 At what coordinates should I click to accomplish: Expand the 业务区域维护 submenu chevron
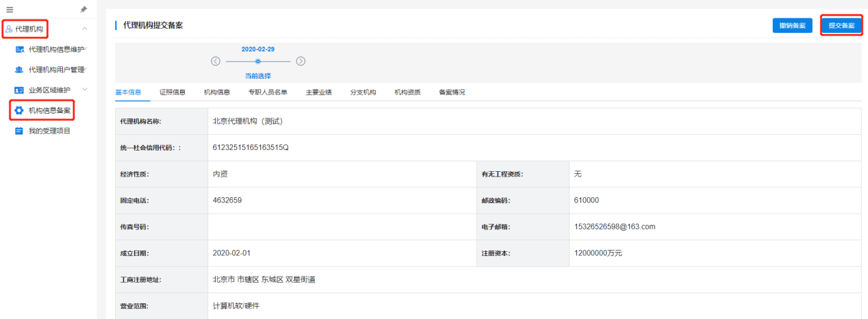85,90
